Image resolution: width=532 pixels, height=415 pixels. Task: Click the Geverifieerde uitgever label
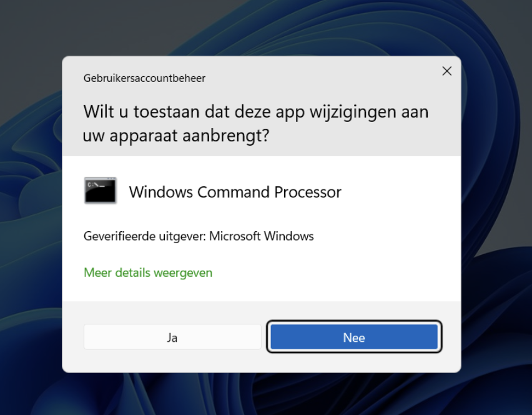pos(145,236)
